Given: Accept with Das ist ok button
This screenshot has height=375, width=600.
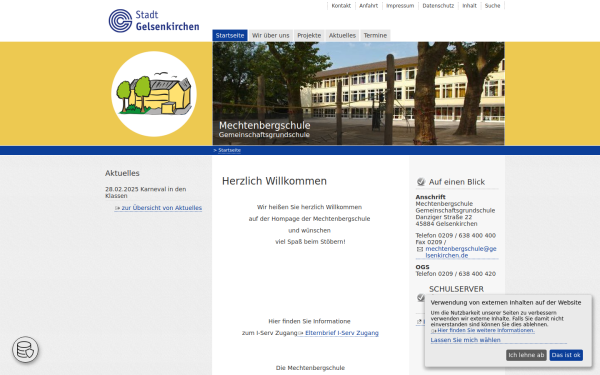Looking at the screenshot, I should coord(566,355).
